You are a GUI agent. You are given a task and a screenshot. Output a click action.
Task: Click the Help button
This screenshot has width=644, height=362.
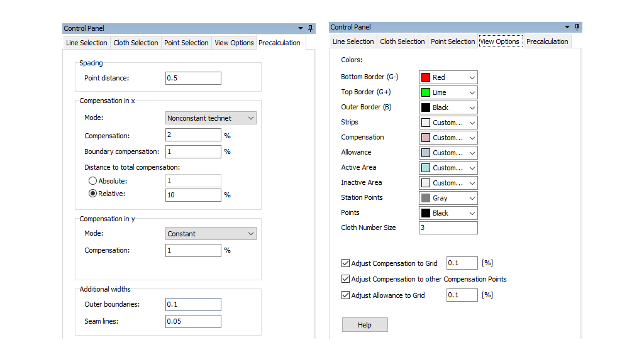point(365,325)
